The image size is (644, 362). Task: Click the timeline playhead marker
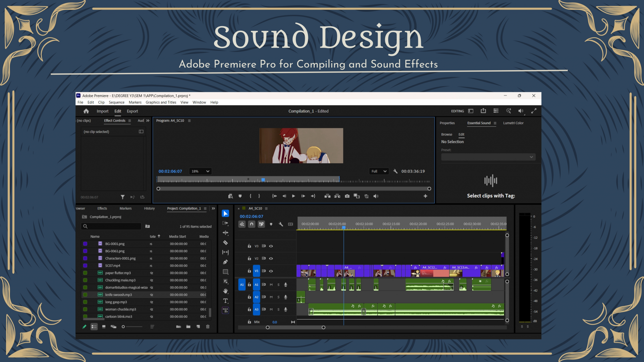point(344,228)
